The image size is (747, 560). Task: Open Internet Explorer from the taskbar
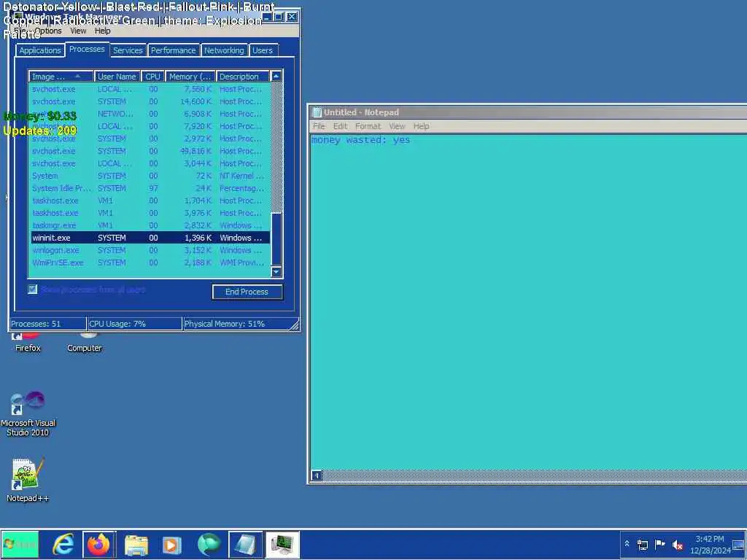pos(63,544)
